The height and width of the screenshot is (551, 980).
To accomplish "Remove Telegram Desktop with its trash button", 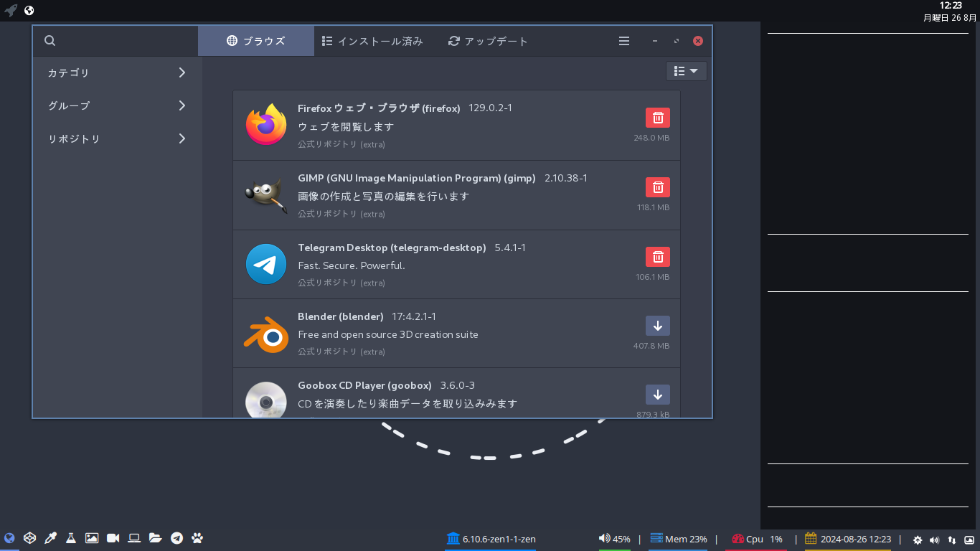I will pos(658,257).
